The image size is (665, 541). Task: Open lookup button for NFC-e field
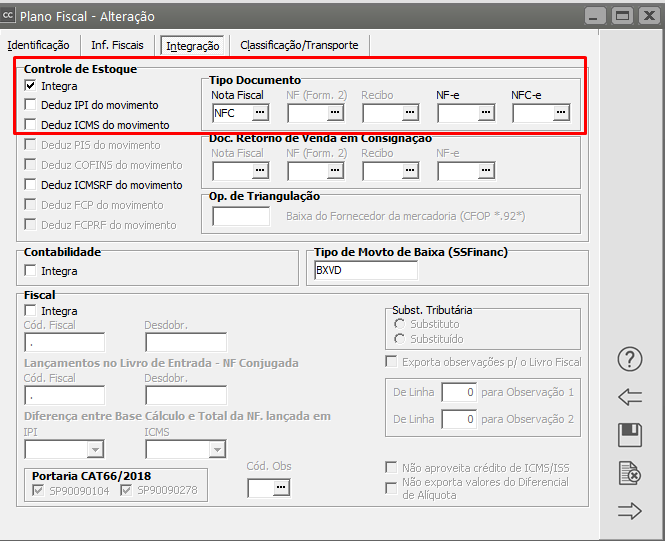tap(560, 113)
